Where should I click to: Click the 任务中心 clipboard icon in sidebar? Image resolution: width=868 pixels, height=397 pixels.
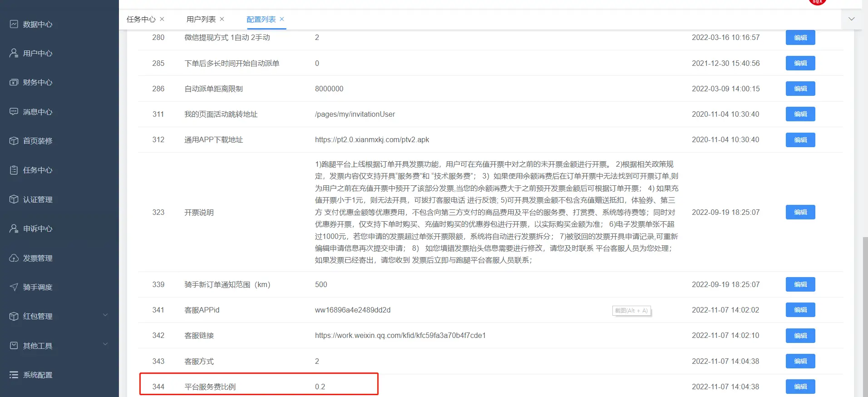14,170
